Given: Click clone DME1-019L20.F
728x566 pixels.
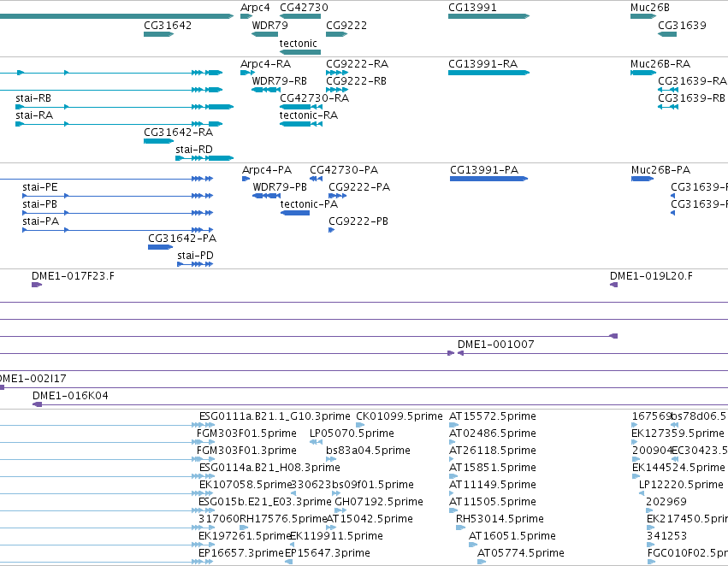Looking at the screenshot, I should click(x=613, y=285).
